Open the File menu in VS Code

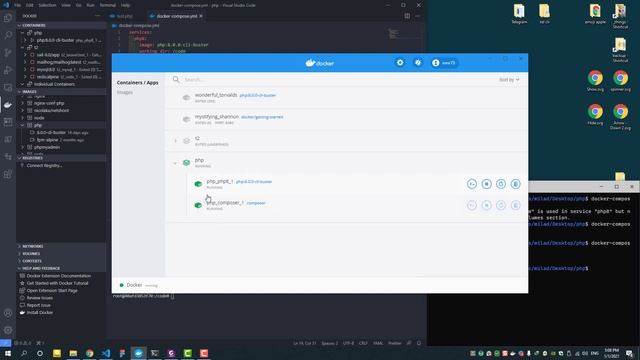click(18, 5)
